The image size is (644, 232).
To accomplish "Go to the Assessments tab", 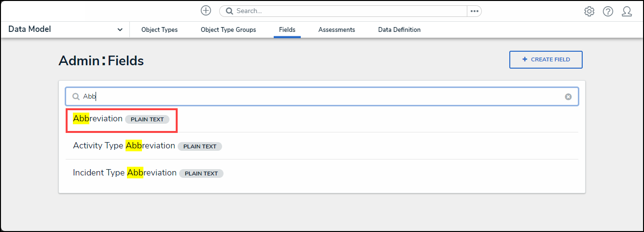I will pos(336,30).
